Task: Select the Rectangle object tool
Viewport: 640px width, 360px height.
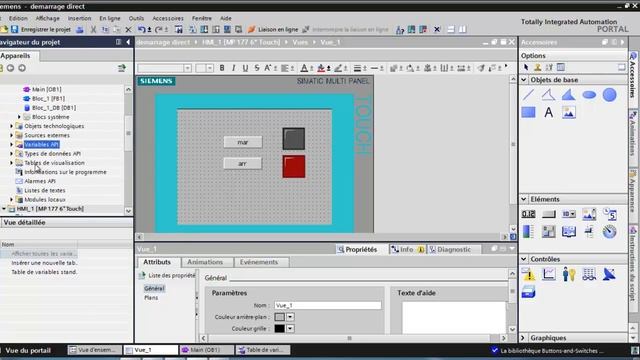Action: pyautogui.click(x=528, y=112)
